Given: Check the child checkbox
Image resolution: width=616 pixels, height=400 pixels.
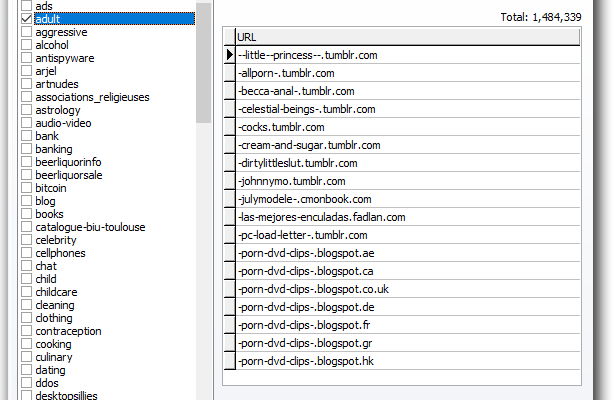Looking at the screenshot, I should point(26,278).
